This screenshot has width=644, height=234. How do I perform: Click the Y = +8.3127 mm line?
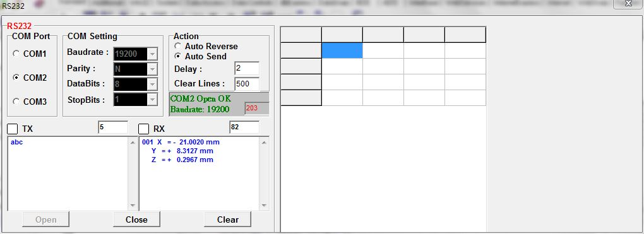coord(182,151)
